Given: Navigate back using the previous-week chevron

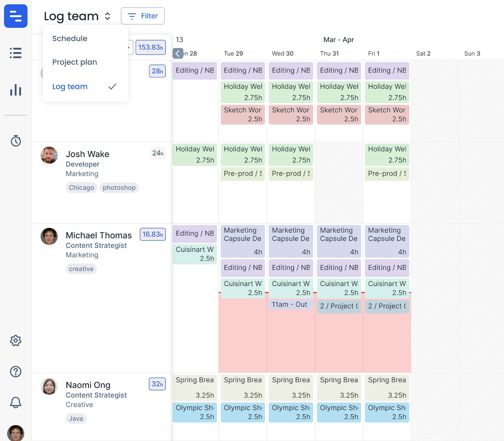Looking at the screenshot, I should (177, 53).
